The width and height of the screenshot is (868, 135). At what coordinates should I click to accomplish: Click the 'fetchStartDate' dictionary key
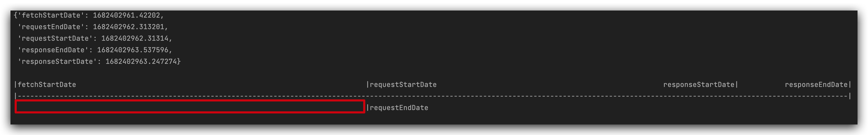(x=51, y=15)
